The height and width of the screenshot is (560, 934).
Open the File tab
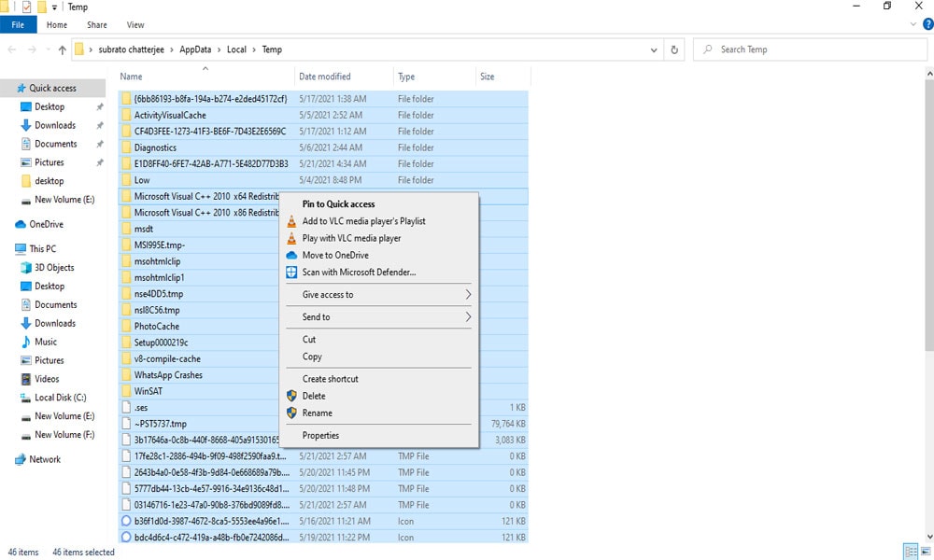click(x=18, y=25)
